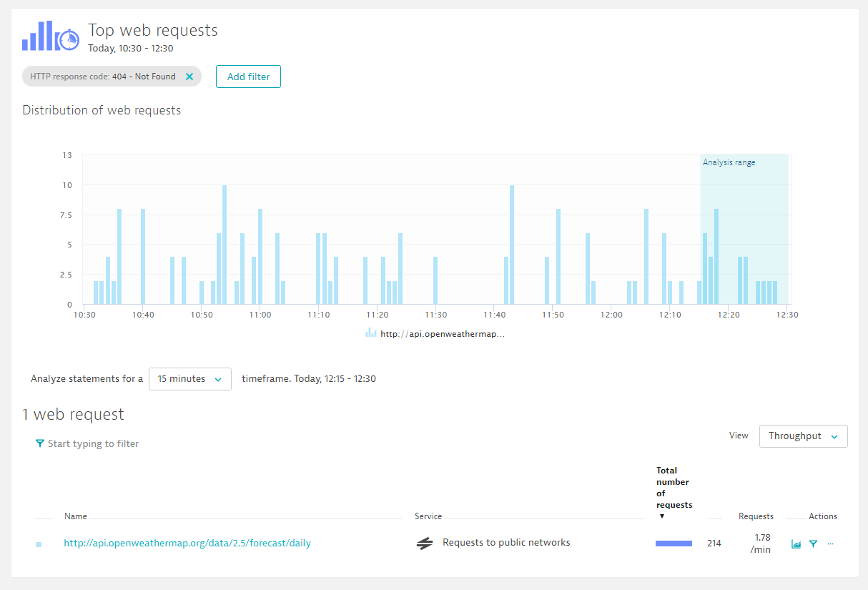Click the Service column header
This screenshot has width=868, height=590.
(x=428, y=516)
